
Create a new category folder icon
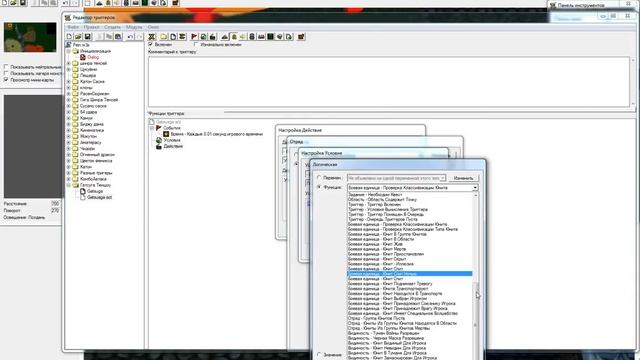[164, 37]
